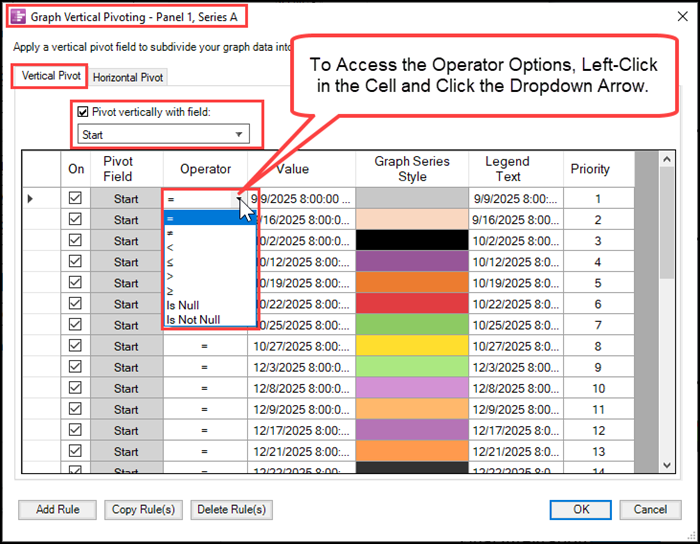
Task: Select Is Not Null operator option
Action: [x=210, y=320]
